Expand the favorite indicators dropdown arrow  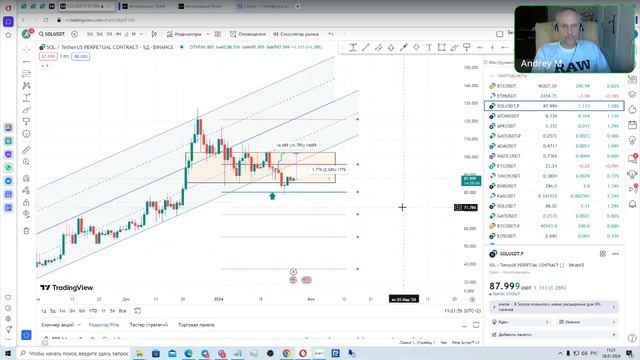[208, 34]
